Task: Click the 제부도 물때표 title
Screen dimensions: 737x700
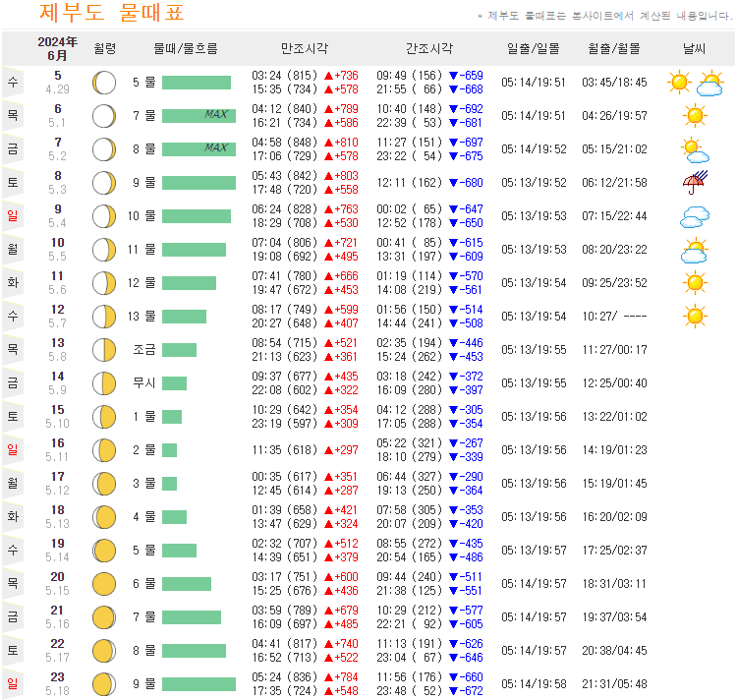Action: [112, 12]
